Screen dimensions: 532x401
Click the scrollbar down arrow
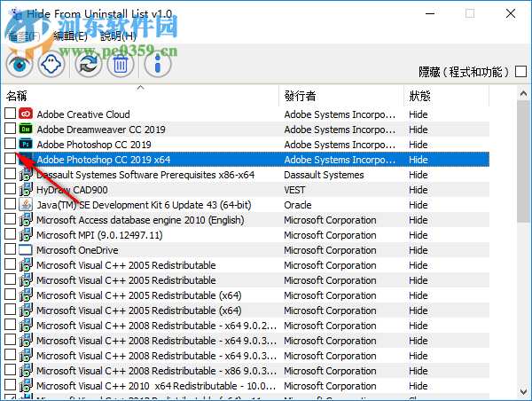(523, 392)
